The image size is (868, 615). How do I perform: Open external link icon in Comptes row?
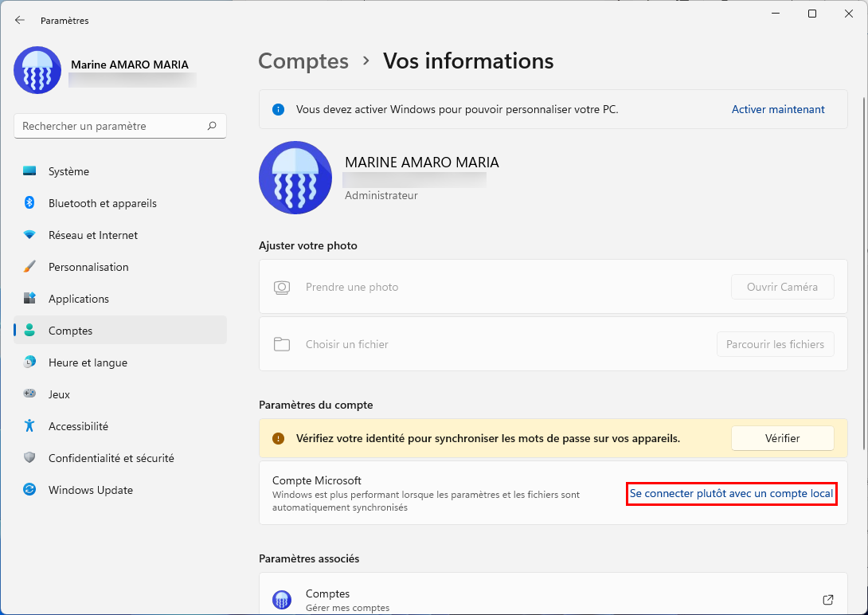pos(828,600)
